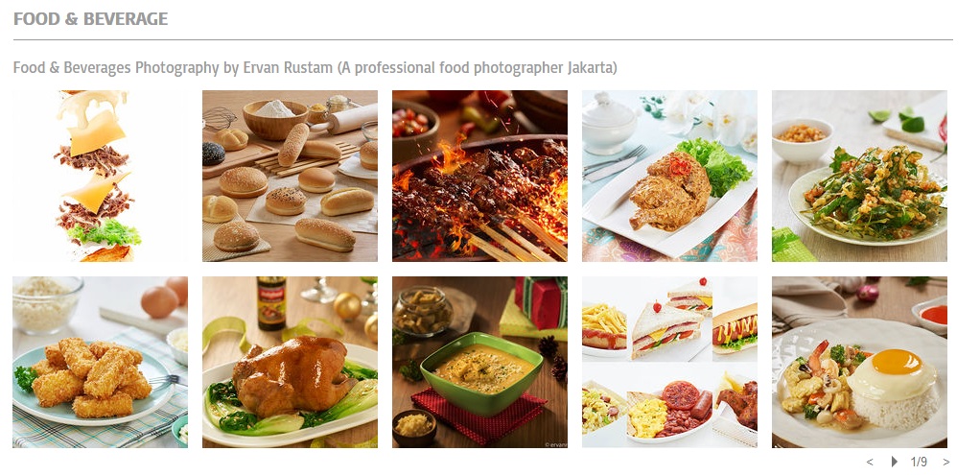The width and height of the screenshot is (980, 475).
Task: Click the hot dog in the collage photo
Action: point(735,328)
